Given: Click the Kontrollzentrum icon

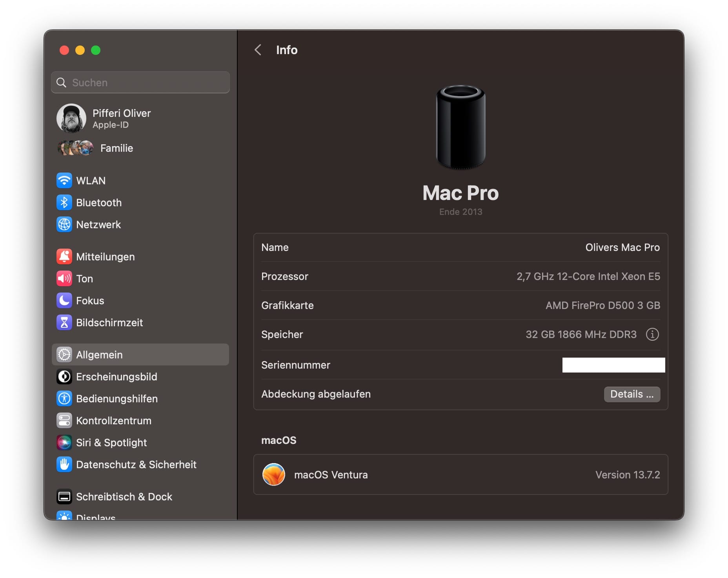Looking at the screenshot, I should [x=64, y=421].
